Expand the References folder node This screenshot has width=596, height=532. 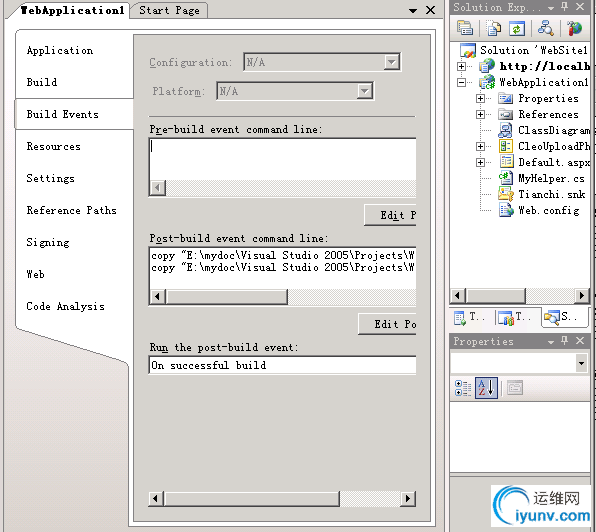480,114
